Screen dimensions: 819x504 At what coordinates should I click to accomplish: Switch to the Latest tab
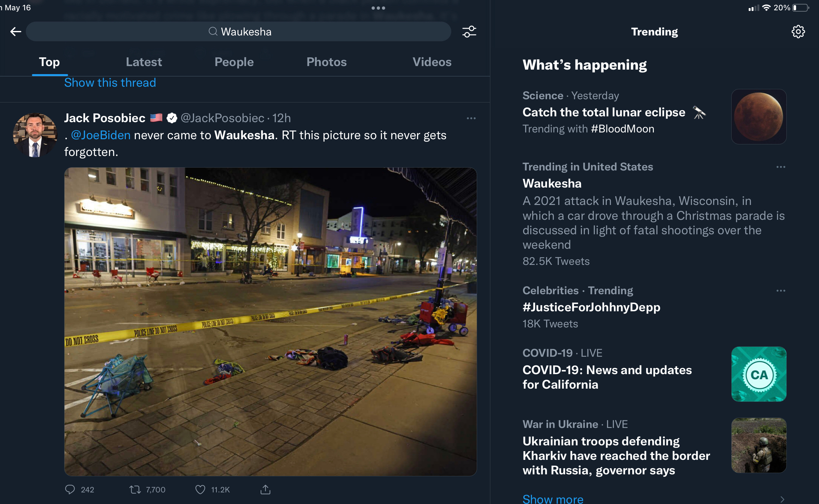tap(144, 62)
